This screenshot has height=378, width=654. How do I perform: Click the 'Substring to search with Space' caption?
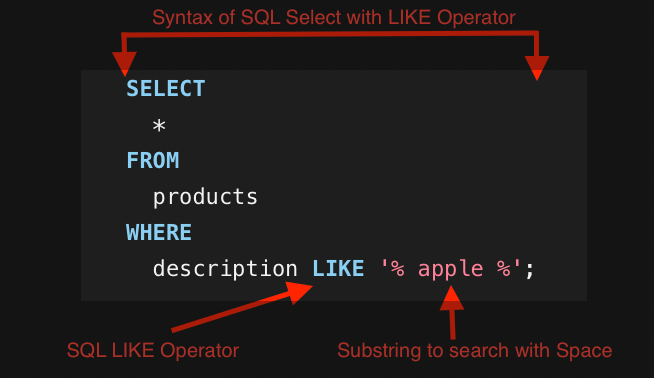pyautogui.click(x=475, y=350)
